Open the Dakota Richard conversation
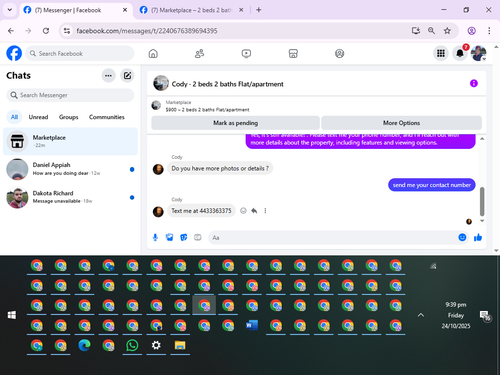This screenshot has height=375, width=500. tap(70, 197)
